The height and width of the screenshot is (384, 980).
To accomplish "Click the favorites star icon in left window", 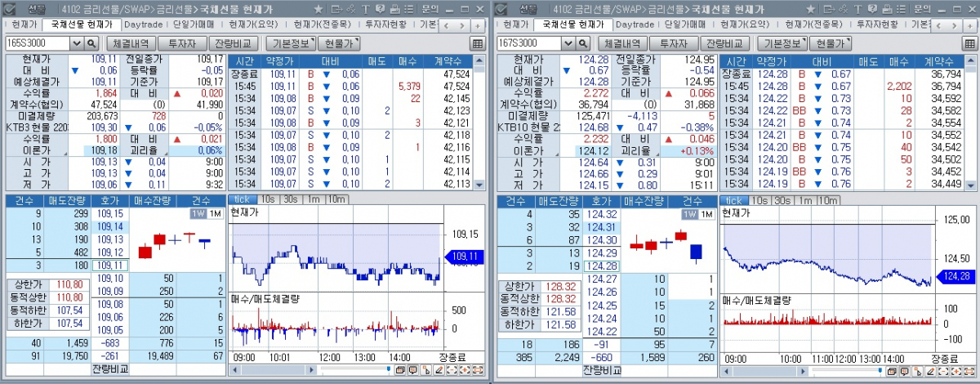I will point(318,8).
